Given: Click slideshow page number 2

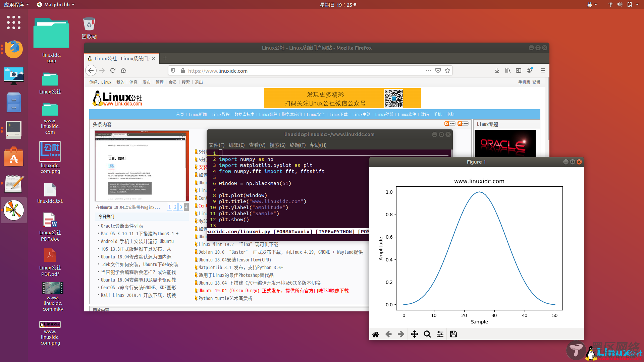Looking at the screenshot, I should pyautogui.click(x=175, y=207).
